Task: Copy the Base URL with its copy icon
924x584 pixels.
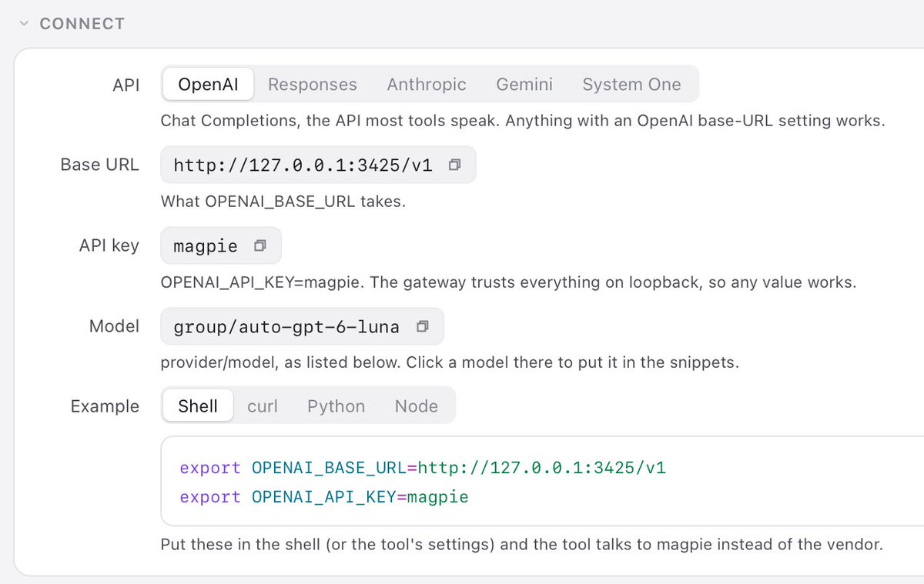Action: click(x=454, y=165)
